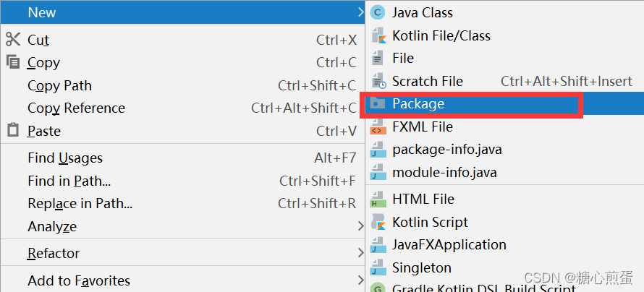
Task: Click the HTML File icon
Action: (378, 199)
